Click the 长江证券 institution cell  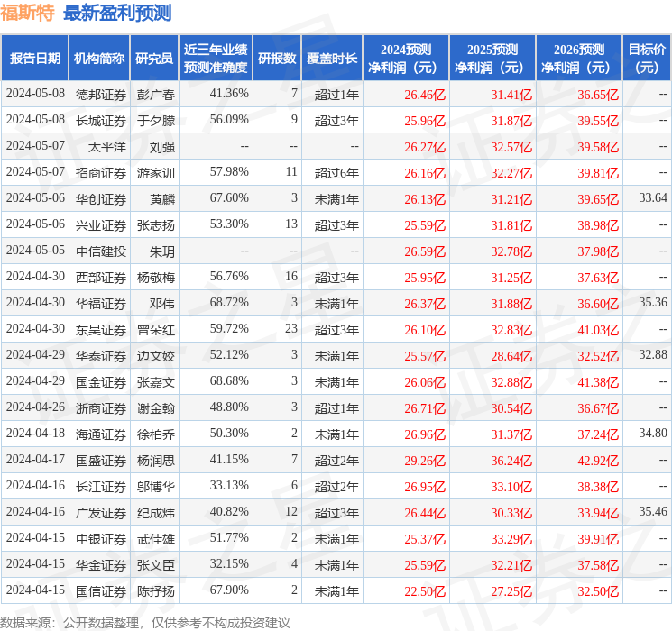101,487
